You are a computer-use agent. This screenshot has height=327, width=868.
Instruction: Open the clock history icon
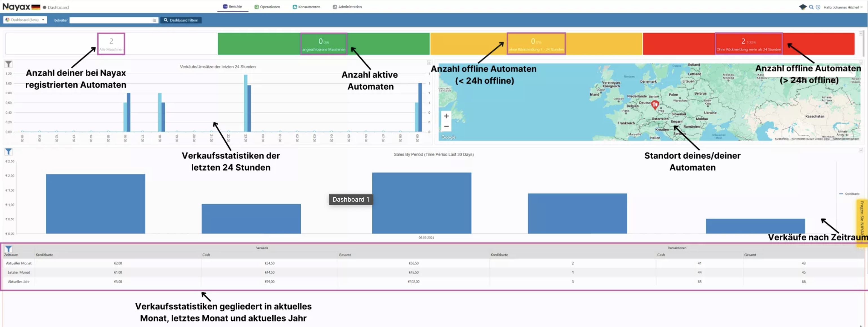pos(818,7)
